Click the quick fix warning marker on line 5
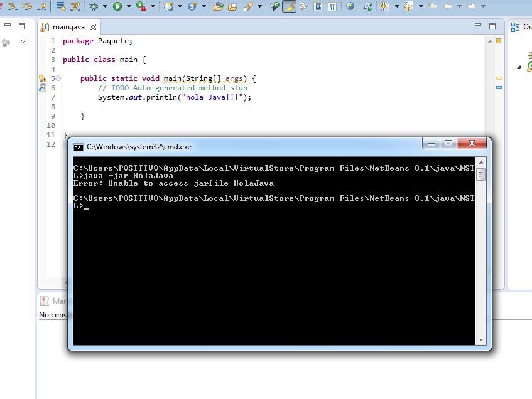 [43, 78]
